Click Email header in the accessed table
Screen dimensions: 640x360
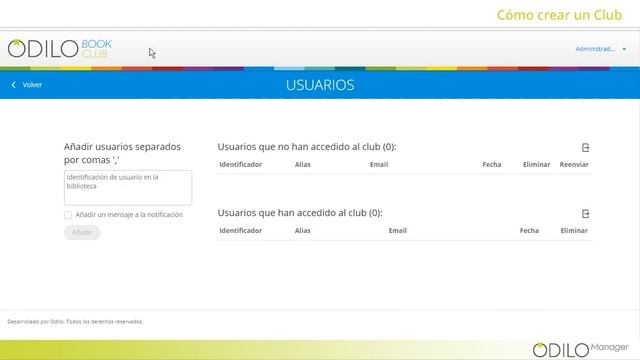398,231
